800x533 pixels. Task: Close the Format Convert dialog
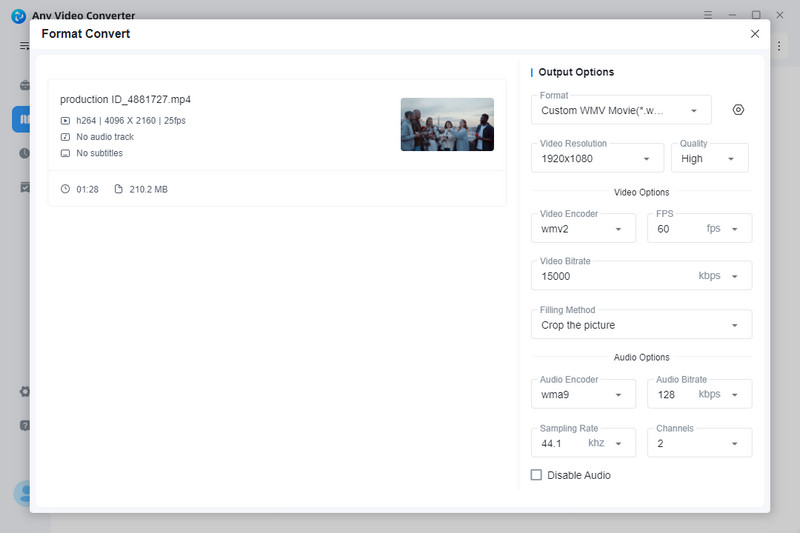click(755, 34)
